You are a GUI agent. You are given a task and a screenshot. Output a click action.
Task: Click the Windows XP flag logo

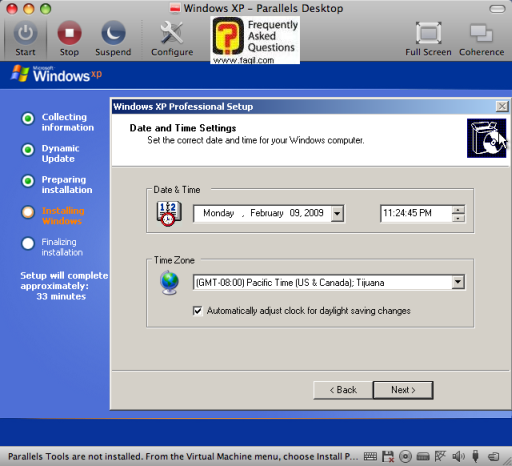coord(20,73)
